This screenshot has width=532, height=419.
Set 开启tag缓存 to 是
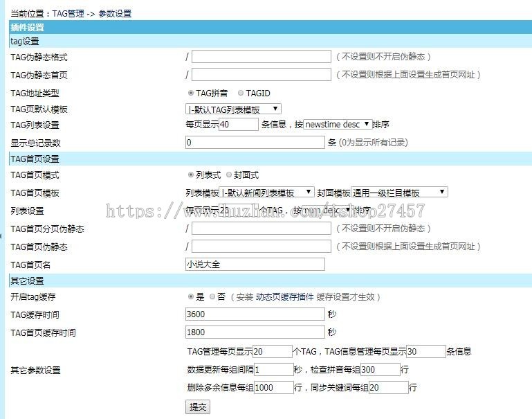point(191,297)
